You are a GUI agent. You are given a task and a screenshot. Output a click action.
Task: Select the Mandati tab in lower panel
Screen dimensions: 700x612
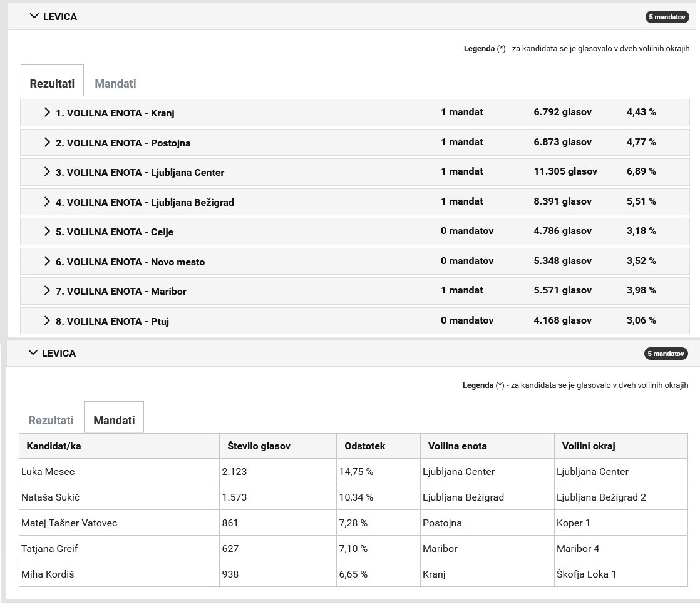[x=114, y=417]
